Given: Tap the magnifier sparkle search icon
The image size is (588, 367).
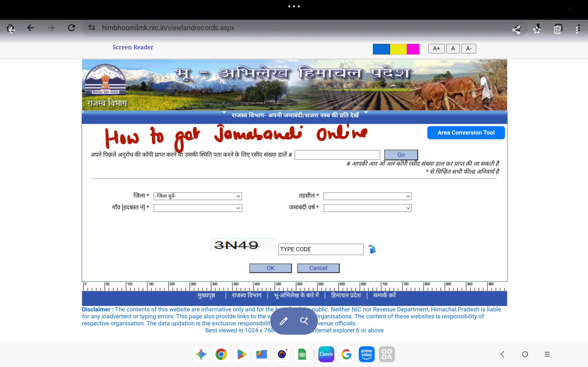Looking at the screenshot, I should 304,321.
